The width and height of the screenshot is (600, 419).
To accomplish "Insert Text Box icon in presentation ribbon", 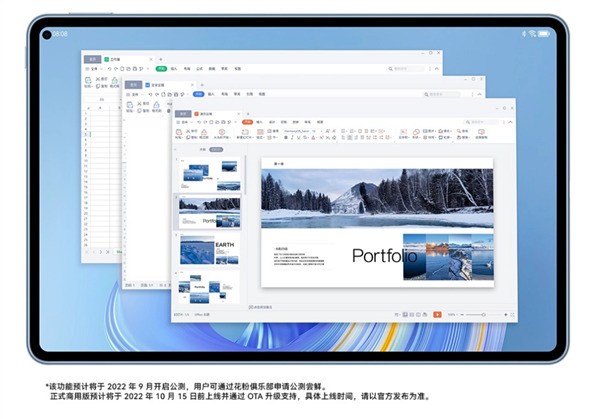I will click(403, 134).
